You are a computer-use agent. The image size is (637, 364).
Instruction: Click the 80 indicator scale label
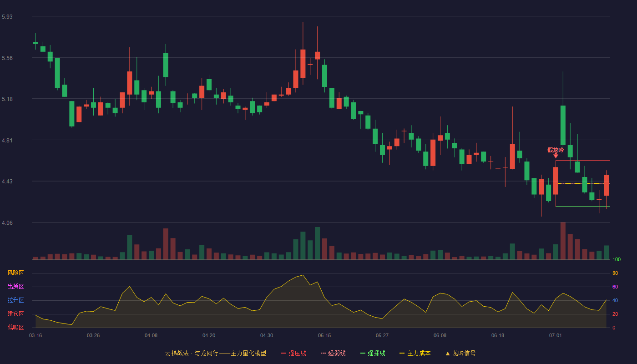(x=615, y=273)
